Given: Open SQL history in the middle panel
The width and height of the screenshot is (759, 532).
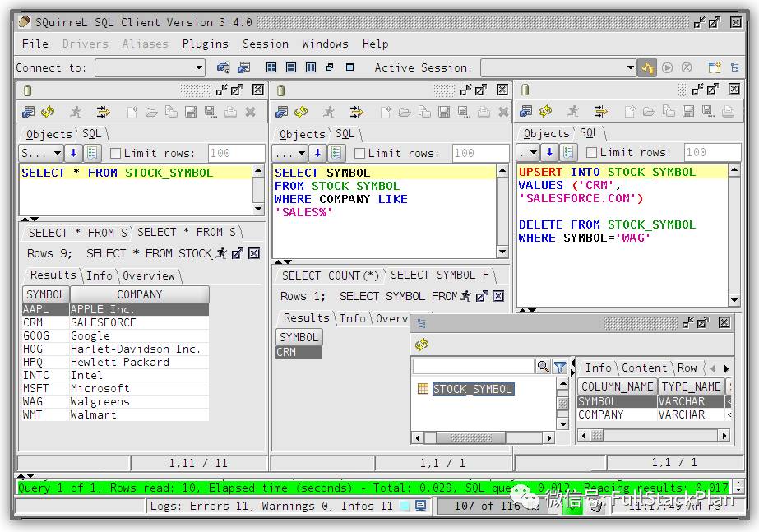Looking at the screenshot, I should [336, 153].
